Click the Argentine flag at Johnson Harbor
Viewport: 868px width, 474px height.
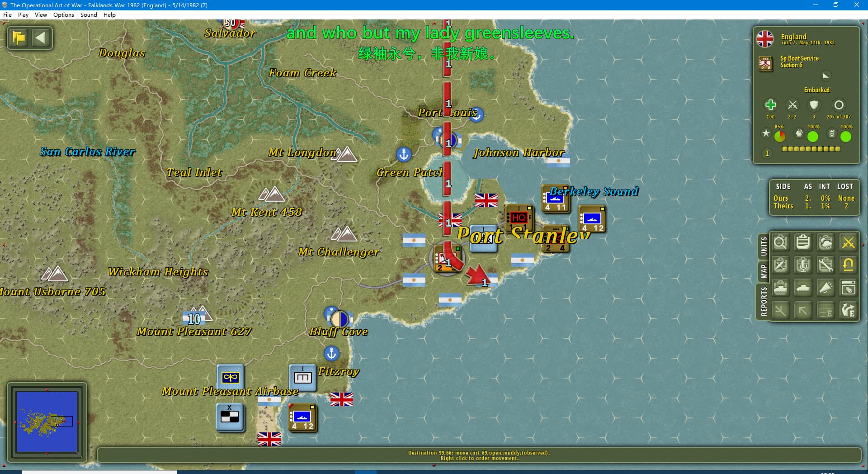tap(558, 161)
